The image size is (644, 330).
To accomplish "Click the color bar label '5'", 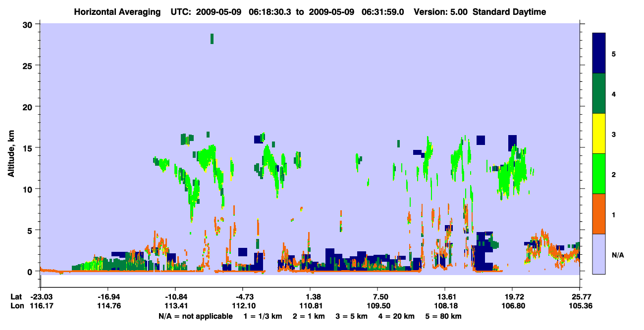I will pyautogui.click(x=614, y=53).
